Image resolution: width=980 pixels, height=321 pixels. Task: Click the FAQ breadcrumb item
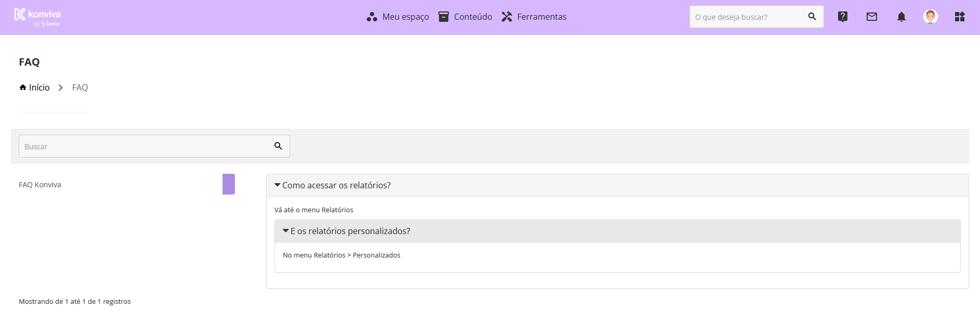tap(80, 87)
